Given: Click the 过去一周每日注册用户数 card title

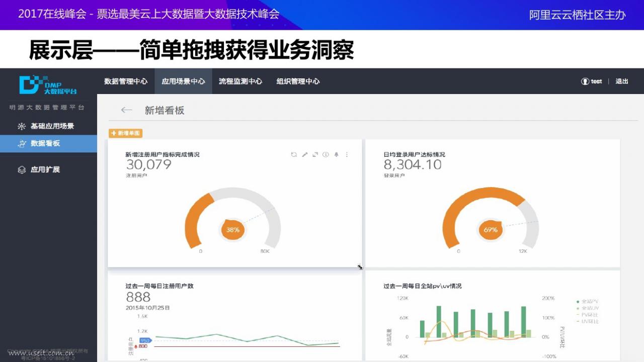Looking at the screenshot, I should tap(159, 286).
